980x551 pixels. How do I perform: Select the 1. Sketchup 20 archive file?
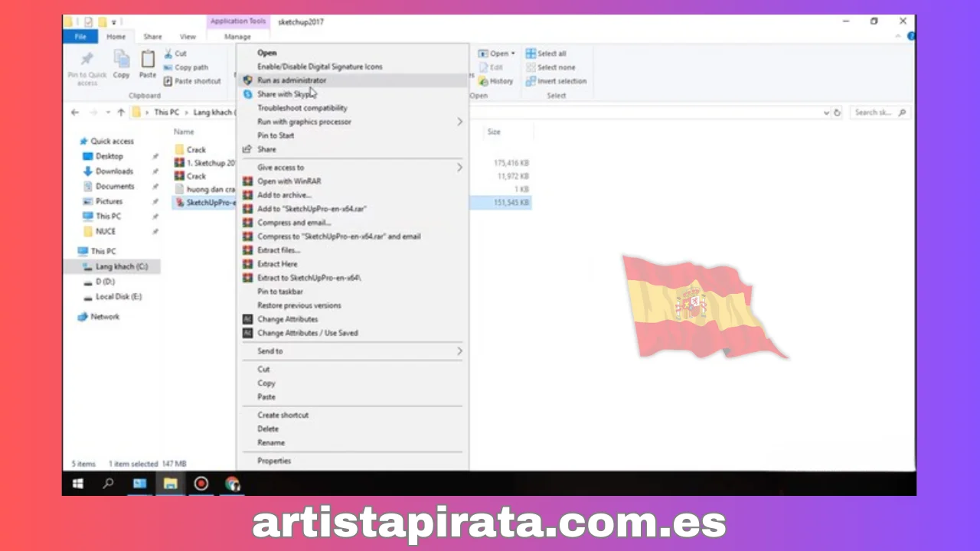click(x=204, y=163)
